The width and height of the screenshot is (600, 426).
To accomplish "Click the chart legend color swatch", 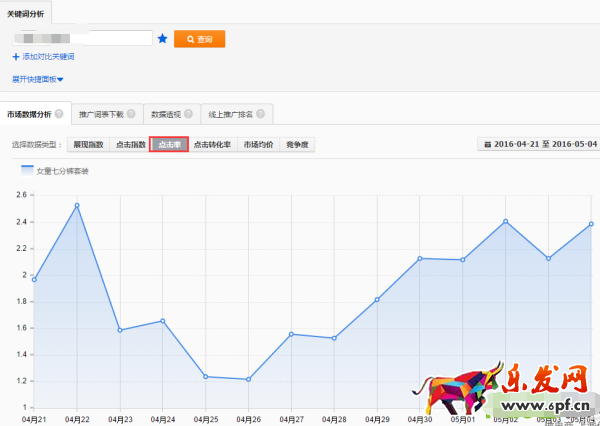I will (27, 171).
